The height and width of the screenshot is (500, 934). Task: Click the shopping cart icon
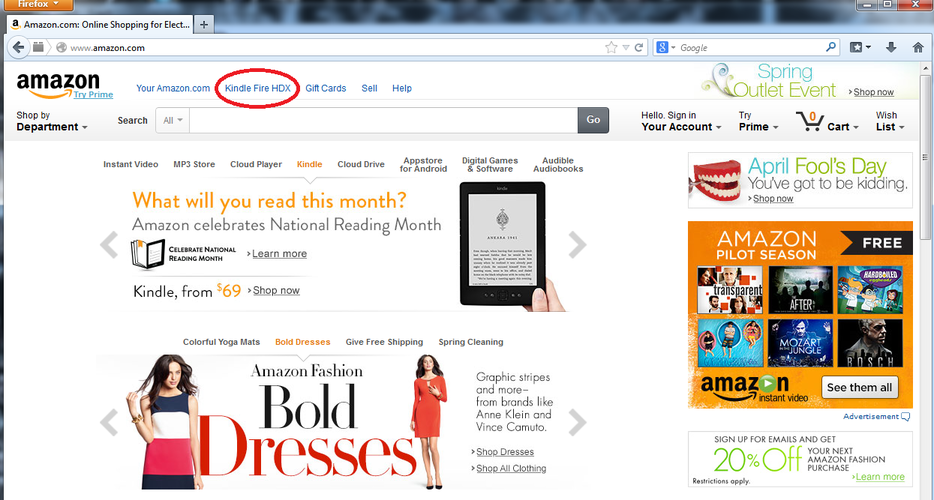pos(810,121)
